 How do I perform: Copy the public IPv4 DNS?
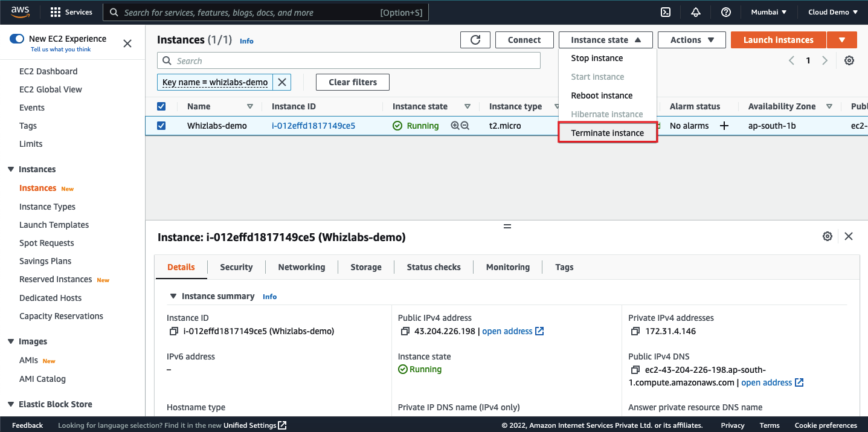click(x=635, y=370)
